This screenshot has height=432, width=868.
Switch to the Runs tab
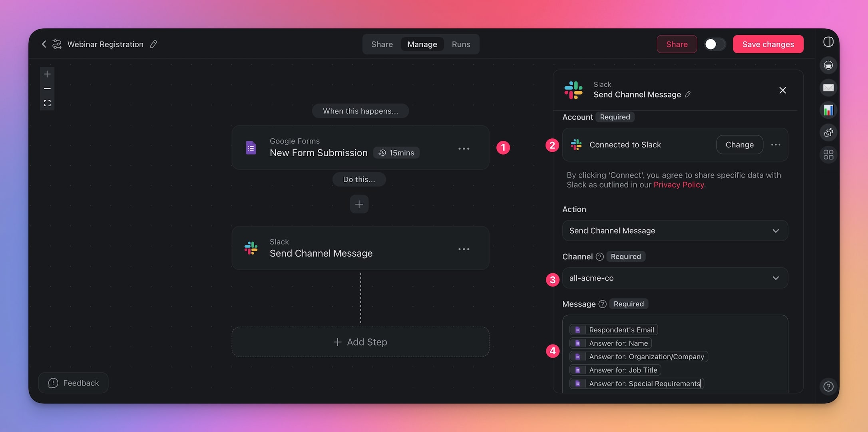[x=461, y=44]
